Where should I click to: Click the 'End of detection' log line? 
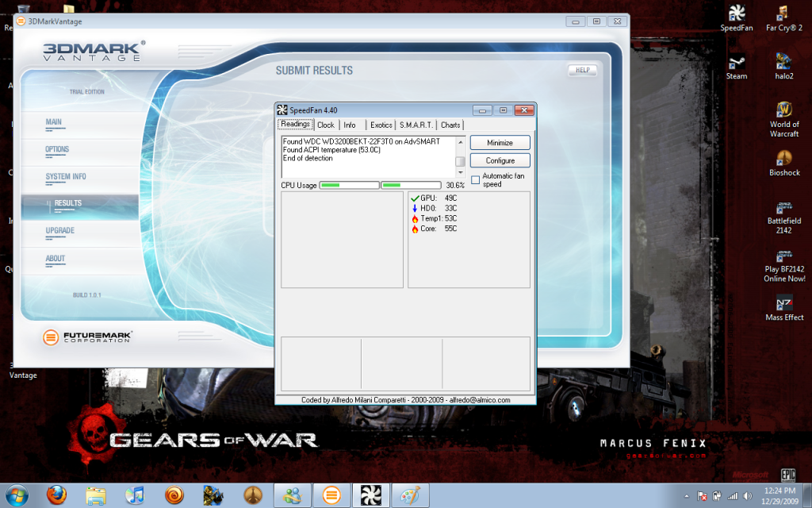308,158
